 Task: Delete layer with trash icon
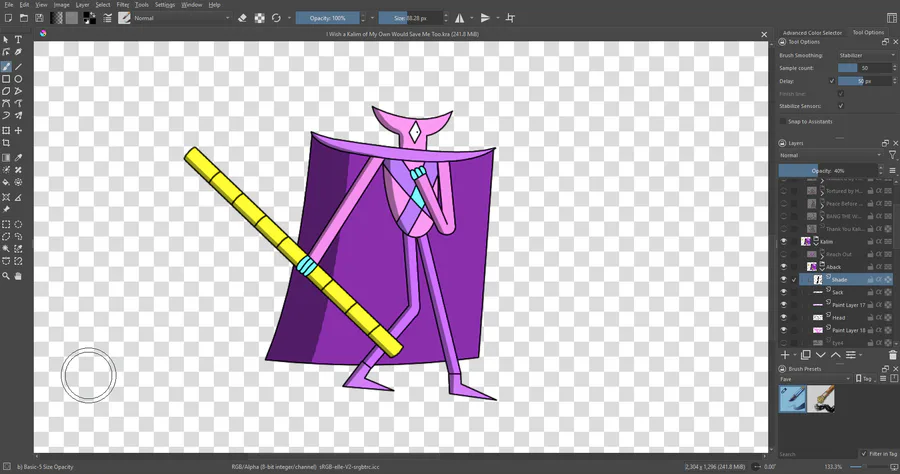click(892, 355)
